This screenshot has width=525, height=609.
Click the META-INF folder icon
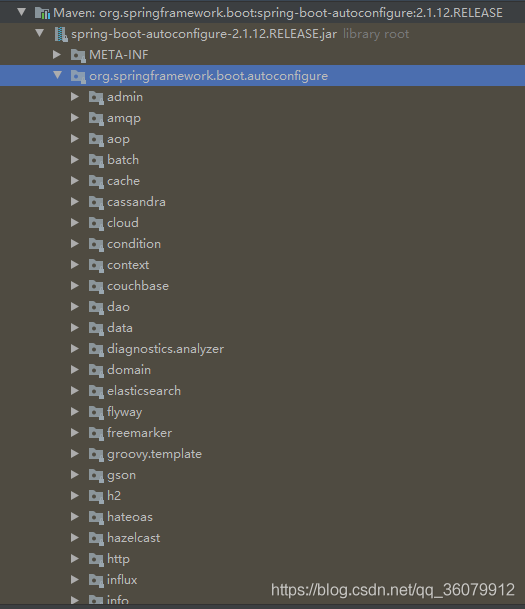pos(78,55)
